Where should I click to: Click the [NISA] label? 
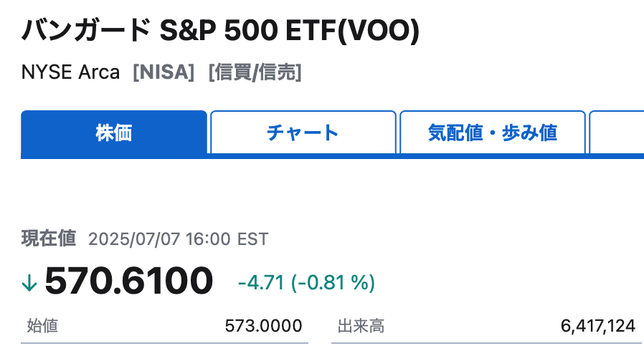(x=164, y=72)
